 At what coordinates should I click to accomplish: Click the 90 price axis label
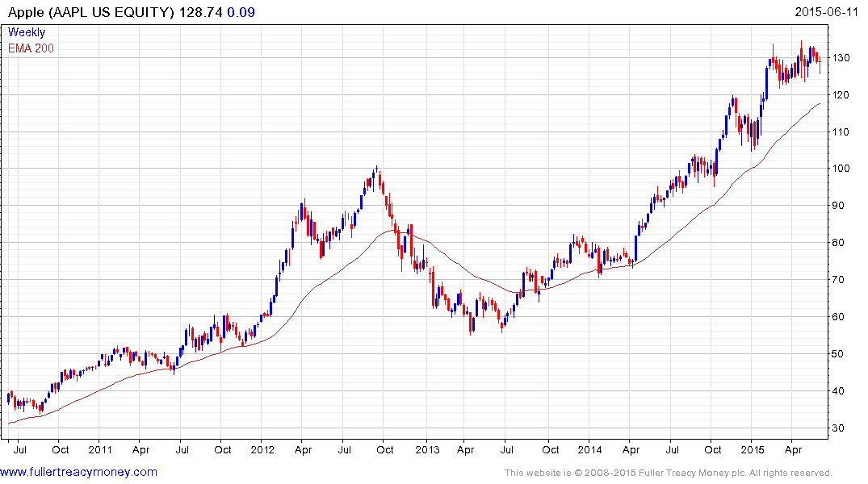coord(838,206)
